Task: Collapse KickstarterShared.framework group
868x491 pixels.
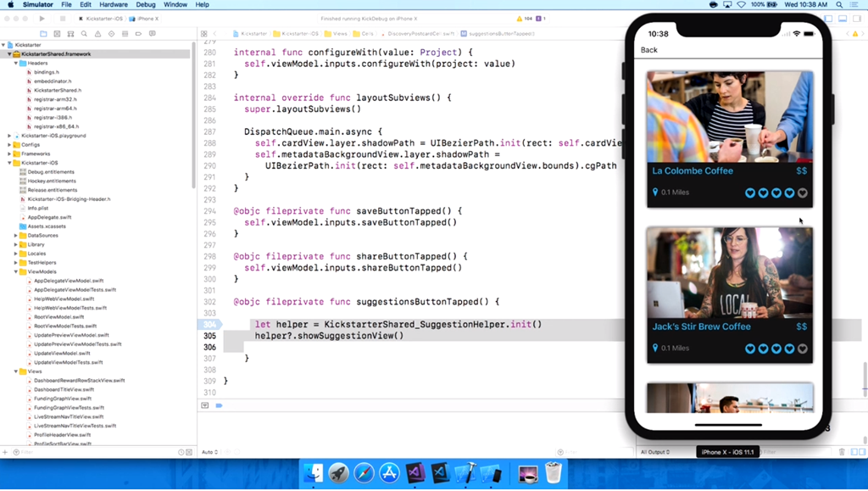Action: 9,54
